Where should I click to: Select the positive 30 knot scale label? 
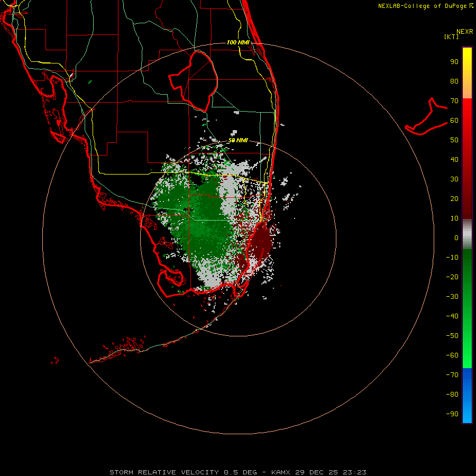454,179
